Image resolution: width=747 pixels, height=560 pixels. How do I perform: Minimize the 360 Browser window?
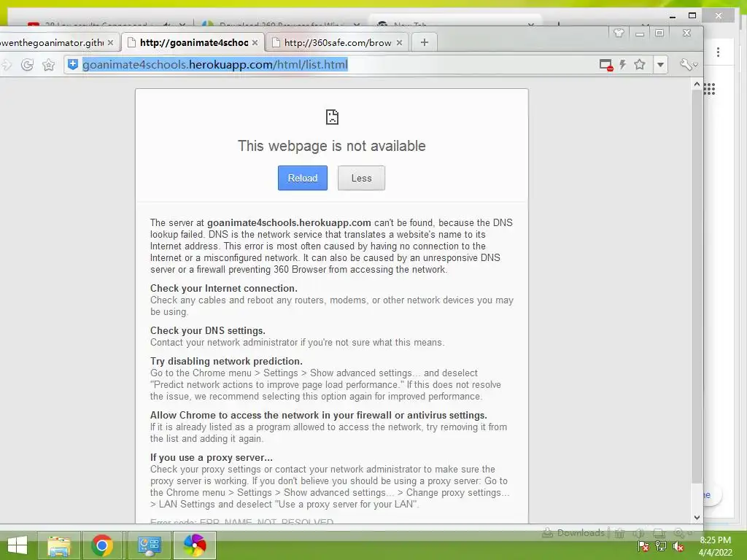[639, 34]
